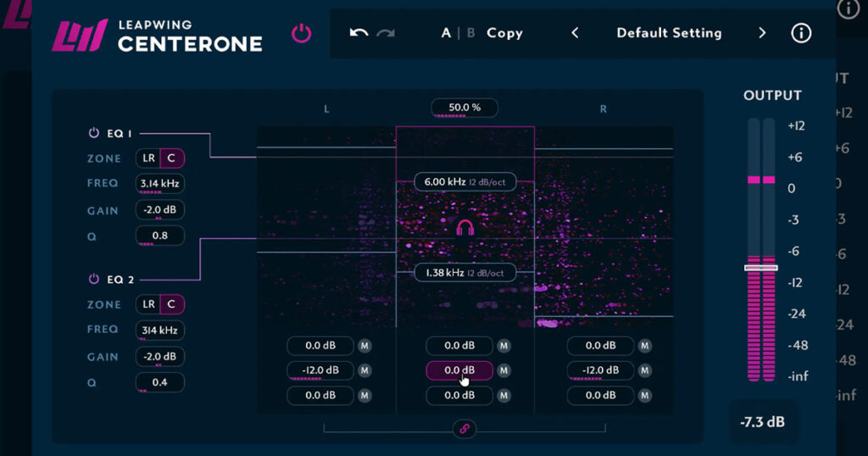Click the output fader handle

click(761, 268)
